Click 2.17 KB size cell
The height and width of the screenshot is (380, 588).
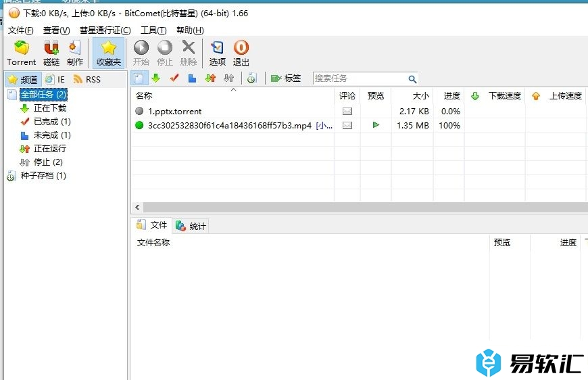(x=414, y=112)
